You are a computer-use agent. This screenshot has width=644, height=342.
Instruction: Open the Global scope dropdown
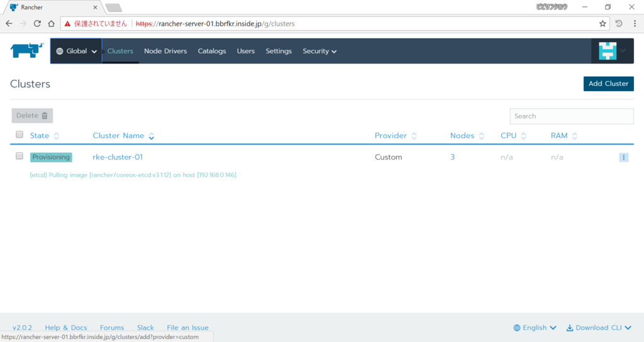76,52
